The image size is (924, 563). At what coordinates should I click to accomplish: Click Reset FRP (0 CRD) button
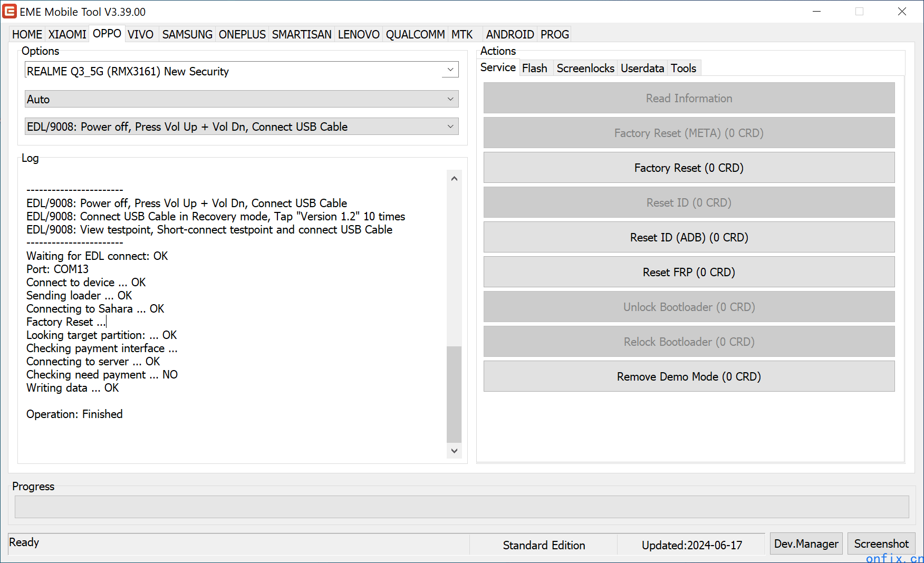(689, 272)
